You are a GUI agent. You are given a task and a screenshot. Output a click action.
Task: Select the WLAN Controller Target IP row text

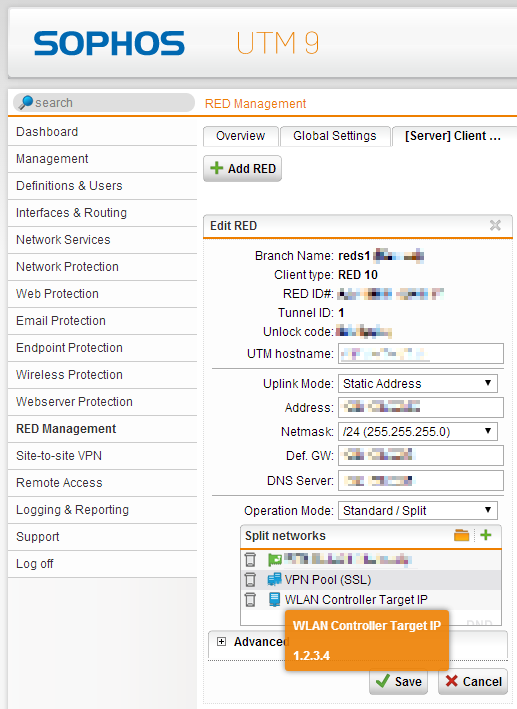356,600
